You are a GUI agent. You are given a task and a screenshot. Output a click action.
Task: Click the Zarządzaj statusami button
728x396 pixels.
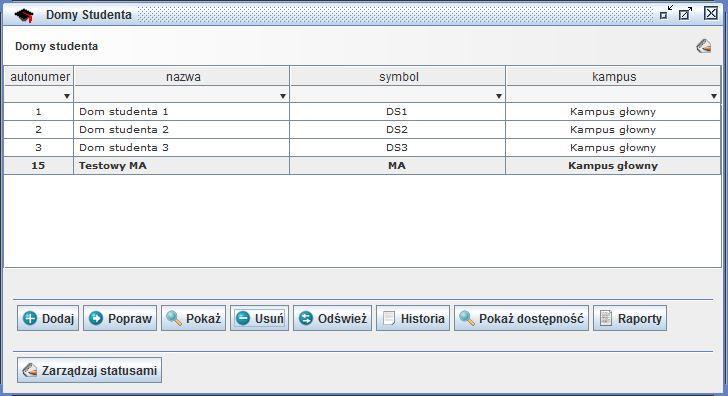90,370
